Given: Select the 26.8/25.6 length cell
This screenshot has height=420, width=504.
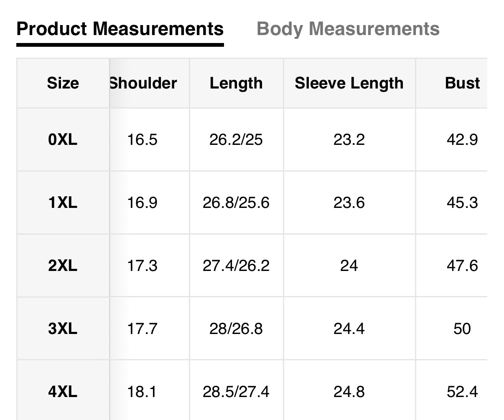Looking at the screenshot, I should pyautogui.click(x=236, y=203).
